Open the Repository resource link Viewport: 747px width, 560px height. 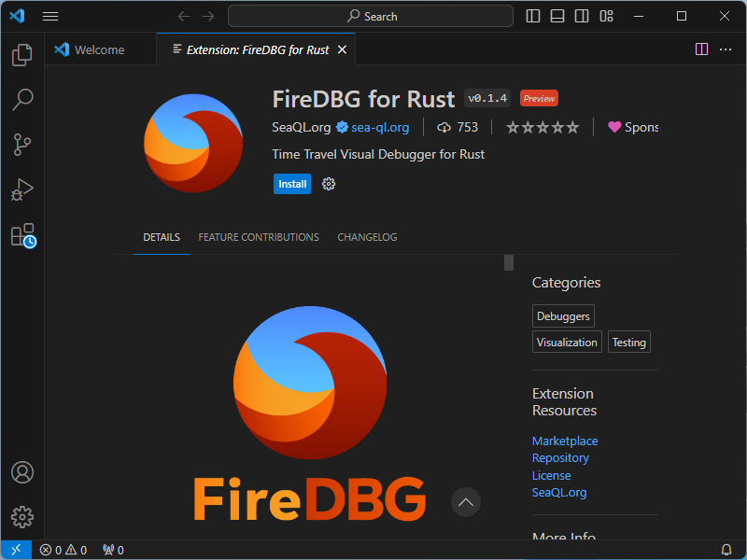560,457
